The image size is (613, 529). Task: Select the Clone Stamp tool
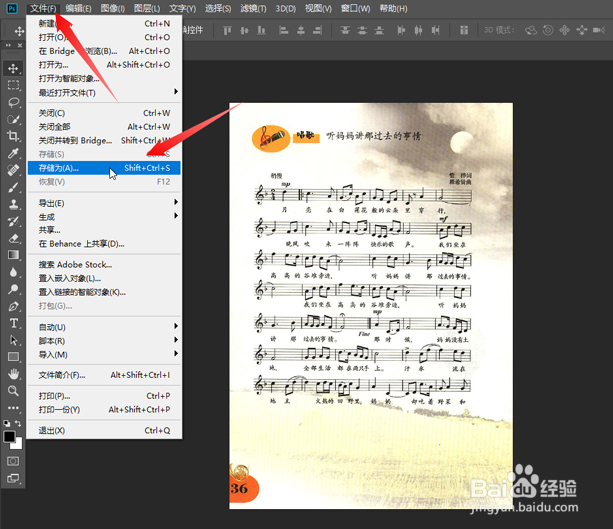pos(13,204)
